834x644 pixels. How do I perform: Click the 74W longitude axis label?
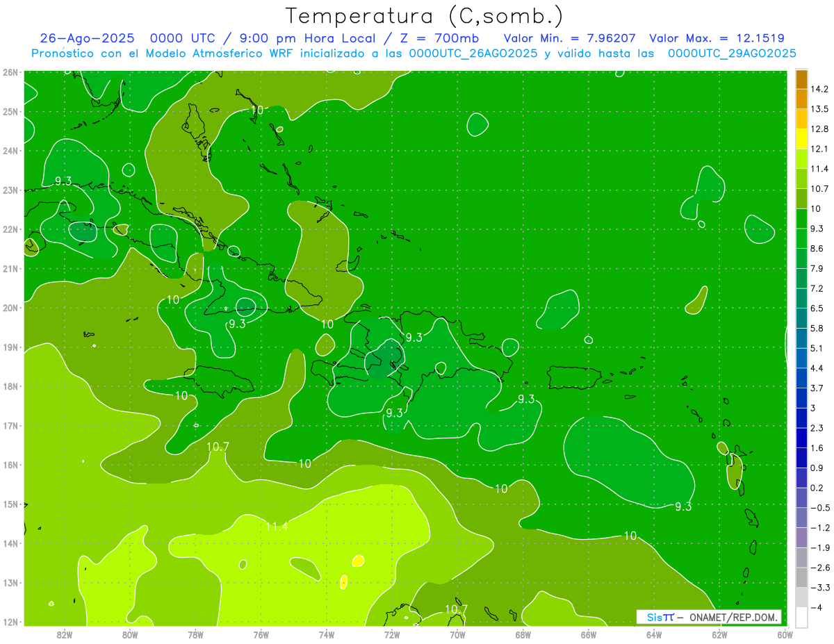[327, 634]
